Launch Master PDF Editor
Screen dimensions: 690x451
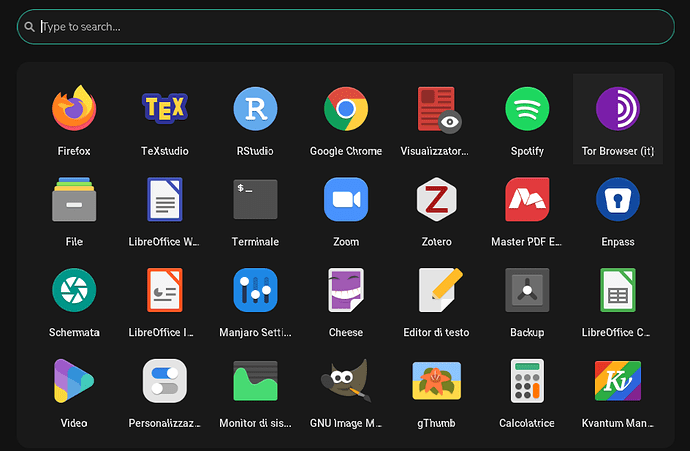[x=527, y=199]
